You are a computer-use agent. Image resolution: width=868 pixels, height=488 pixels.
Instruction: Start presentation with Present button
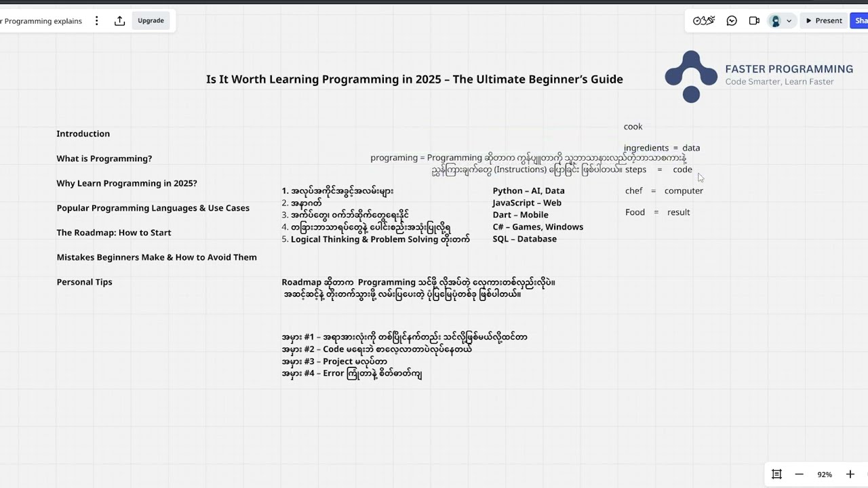click(823, 21)
